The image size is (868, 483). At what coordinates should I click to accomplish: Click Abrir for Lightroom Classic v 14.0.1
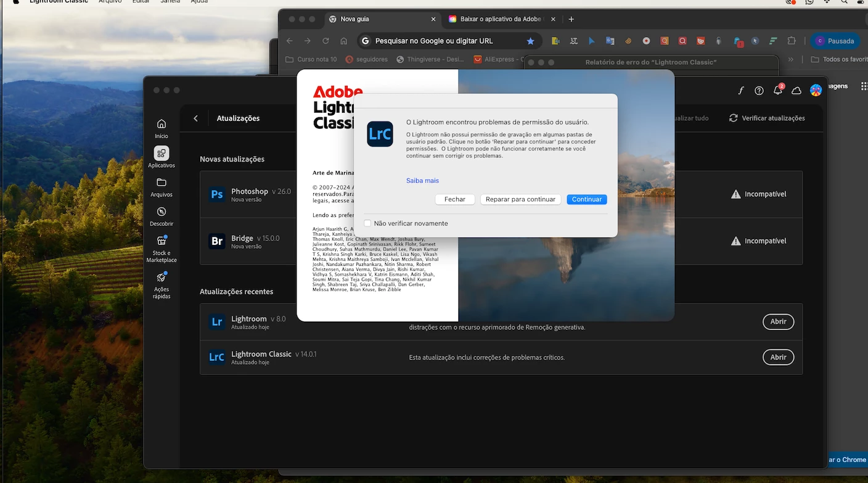pos(778,357)
